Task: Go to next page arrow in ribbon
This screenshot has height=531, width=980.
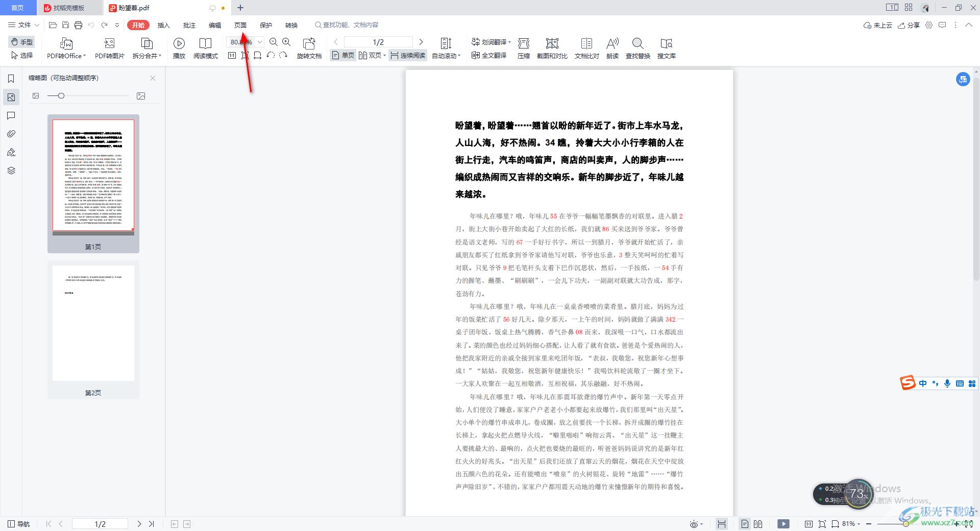Action: 421,42
